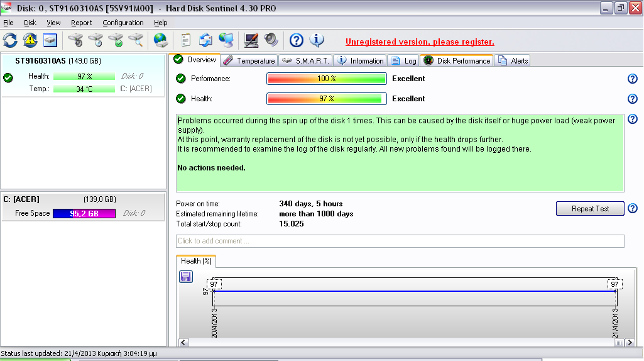Select the ST9160310AS disk entry

(x=84, y=75)
